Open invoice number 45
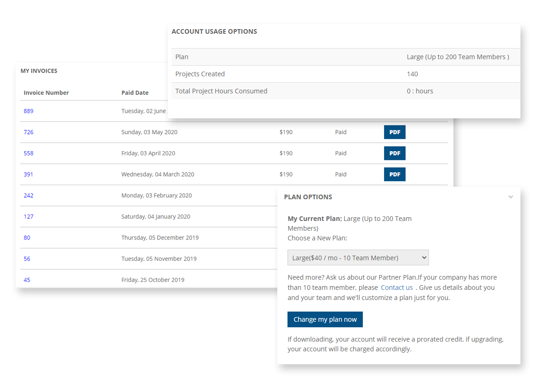 point(27,280)
